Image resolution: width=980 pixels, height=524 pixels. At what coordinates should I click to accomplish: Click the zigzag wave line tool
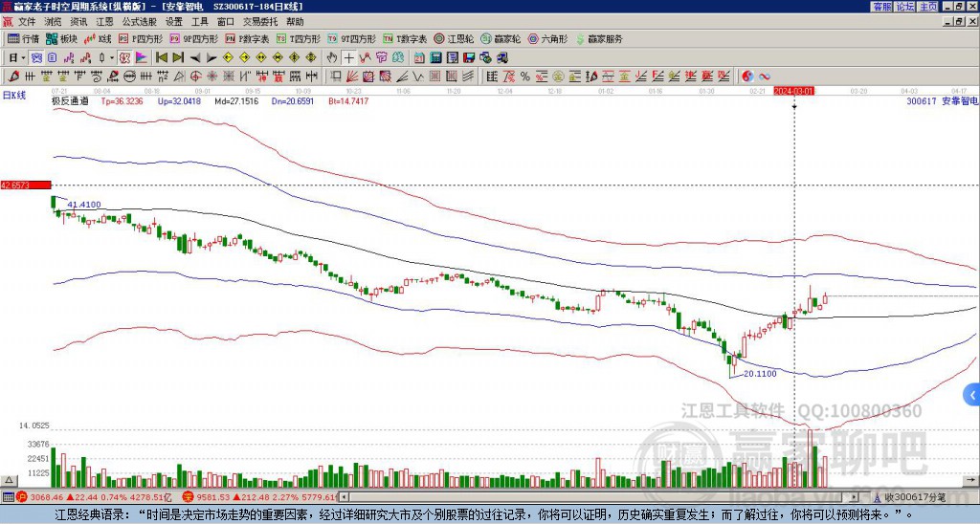[418, 76]
